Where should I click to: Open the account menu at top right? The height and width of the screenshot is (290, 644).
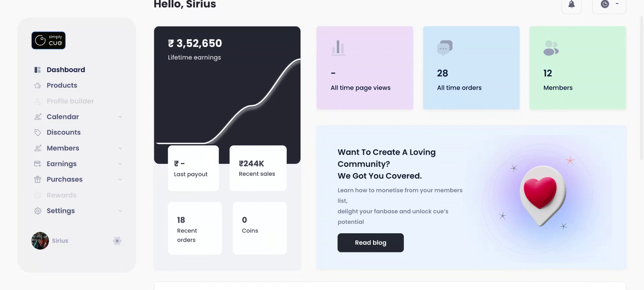point(609,4)
